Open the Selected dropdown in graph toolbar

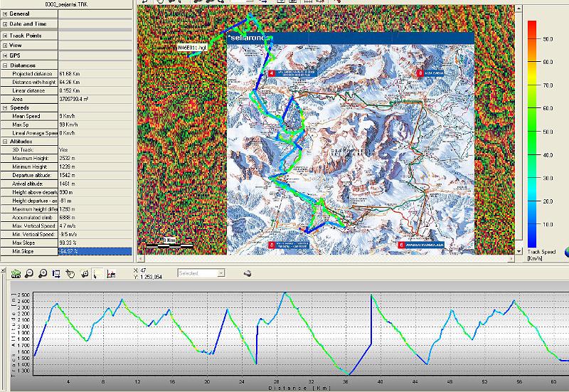[x=201, y=273]
